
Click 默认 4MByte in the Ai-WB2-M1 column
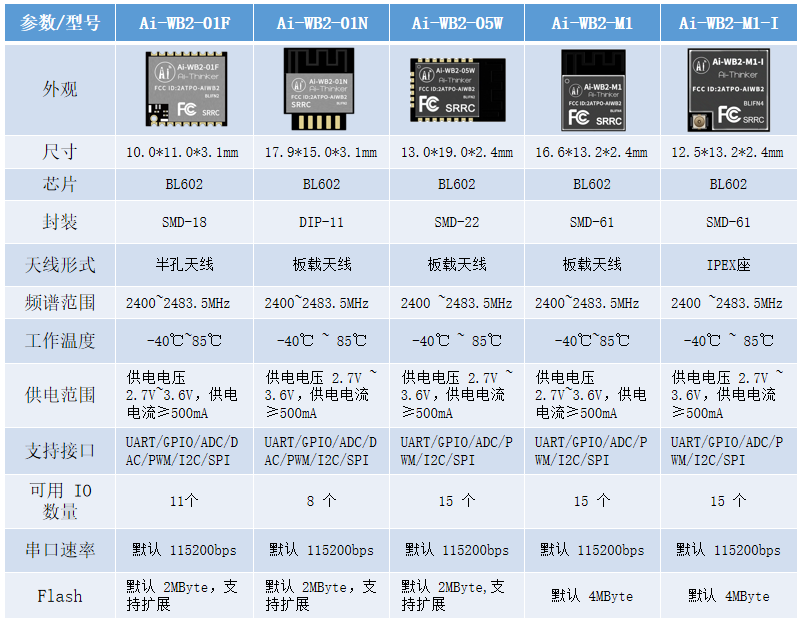point(592,596)
